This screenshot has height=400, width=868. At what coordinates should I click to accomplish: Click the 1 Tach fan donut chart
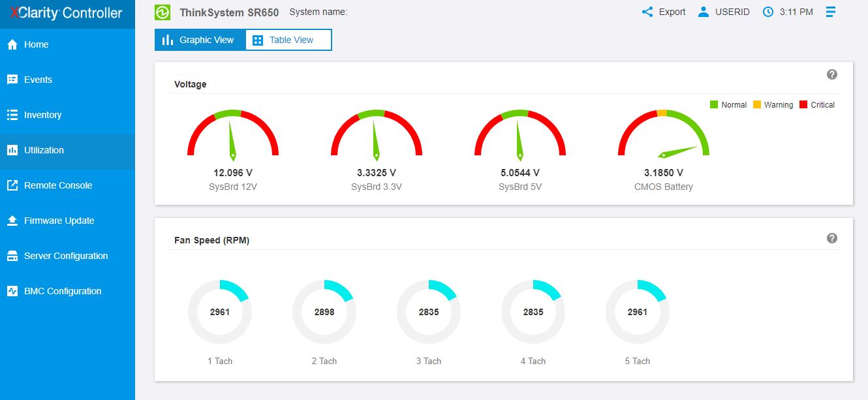220,312
